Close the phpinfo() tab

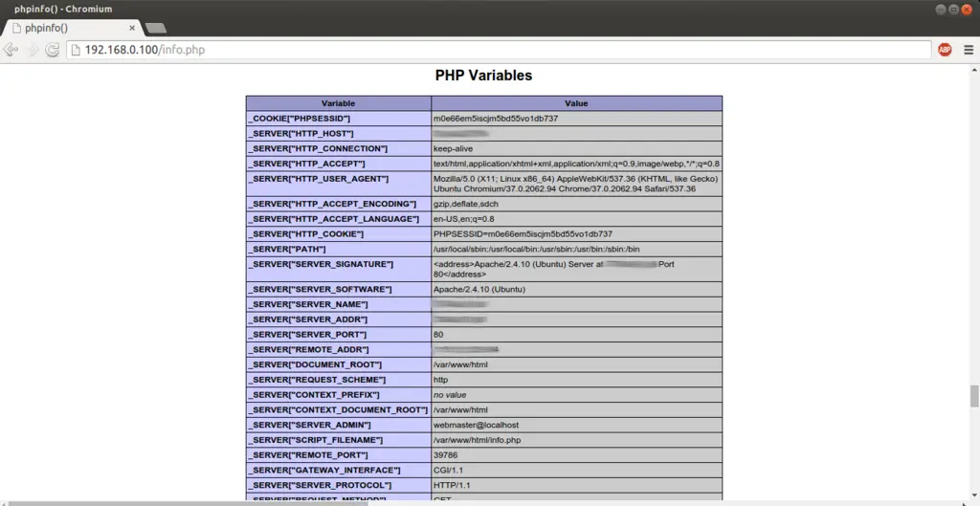132,28
